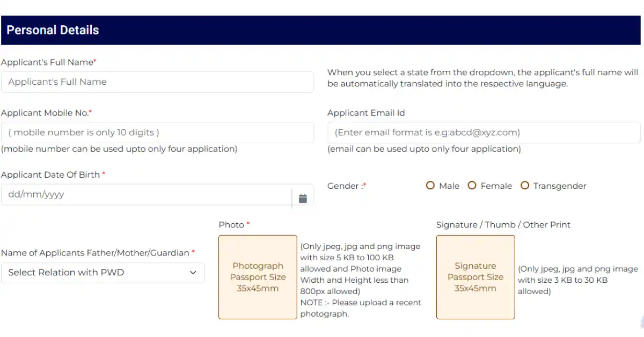Click the relation dropdown chevron arrow
Screen dimensions: 644x337
click(x=193, y=273)
